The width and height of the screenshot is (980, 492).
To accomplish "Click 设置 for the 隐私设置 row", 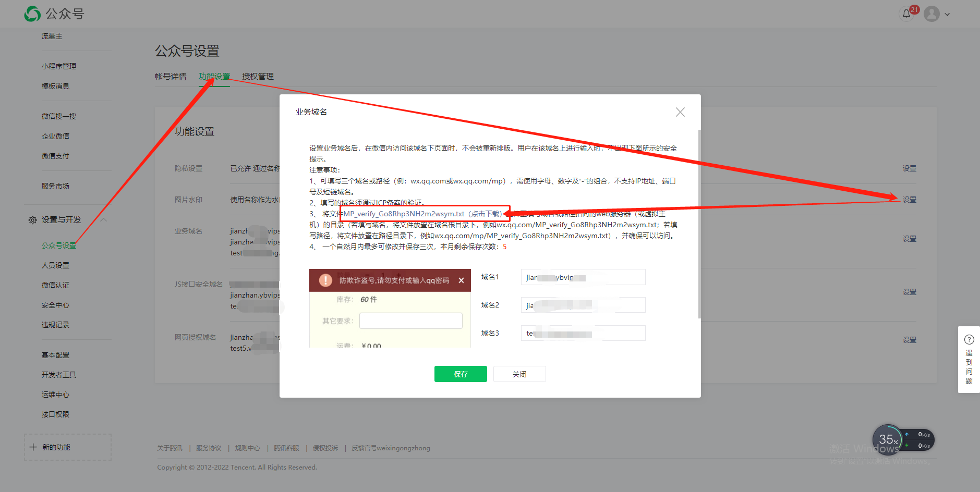I will point(909,168).
